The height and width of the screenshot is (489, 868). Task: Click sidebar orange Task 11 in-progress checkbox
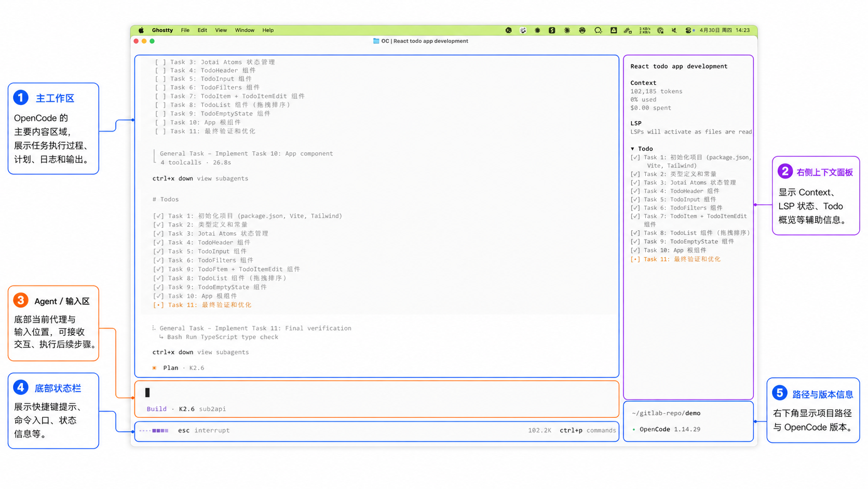pos(635,259)
